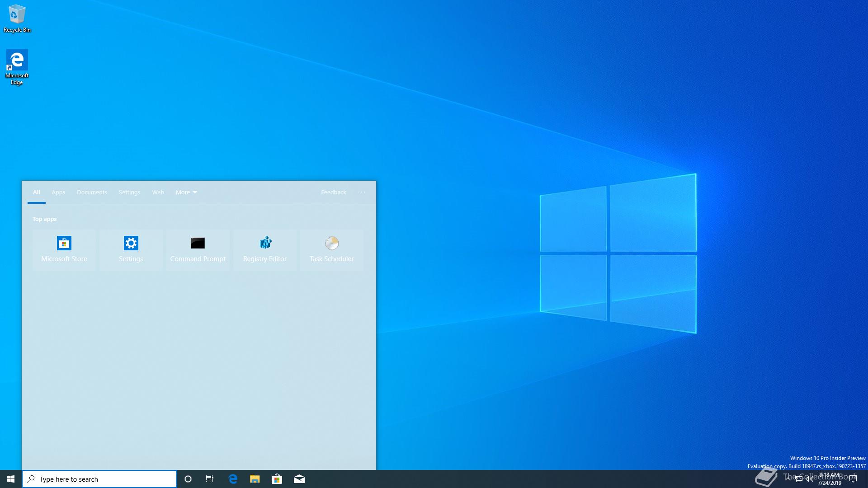Click the volume speaker tray icon
Image resolution: width=868 pixels, height=488 pixels.
click(810, 479)
